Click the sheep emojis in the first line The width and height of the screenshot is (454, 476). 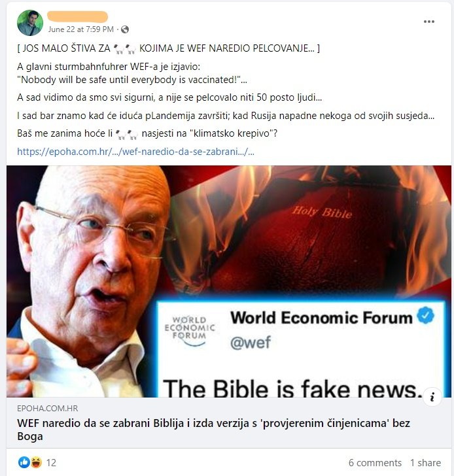(124, 48)
